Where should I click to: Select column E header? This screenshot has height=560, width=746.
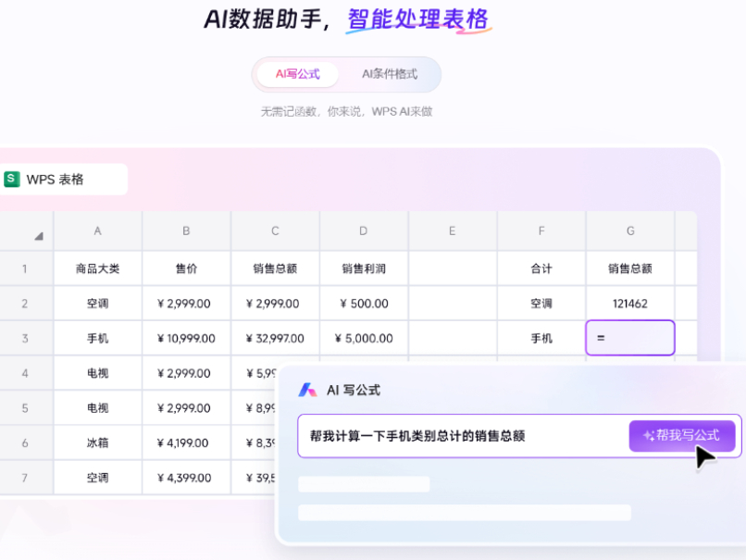pos(453,231)
